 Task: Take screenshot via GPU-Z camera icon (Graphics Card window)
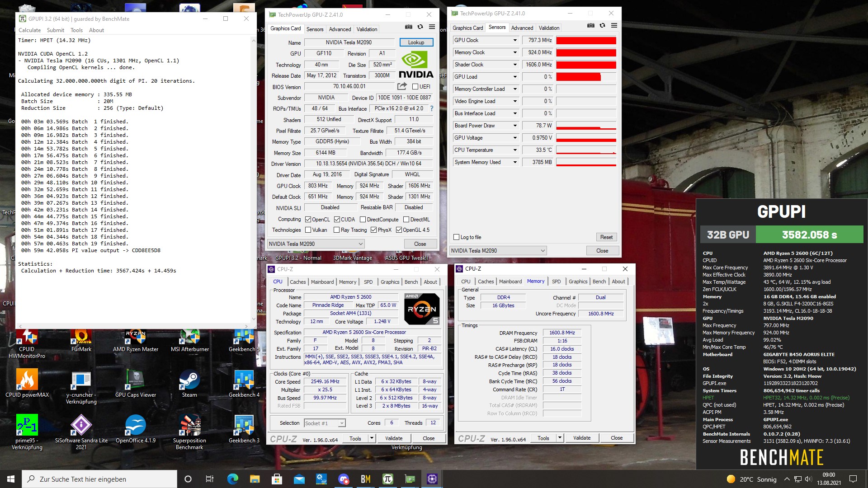click(408, 27)
